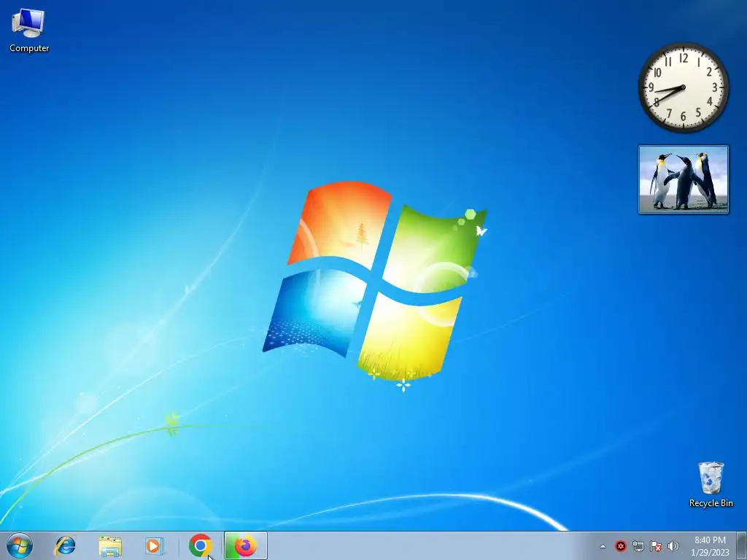Open Google Chrome from the taskbar
Viewport: 747px width, 560px height.
click(x=201, y=545)
